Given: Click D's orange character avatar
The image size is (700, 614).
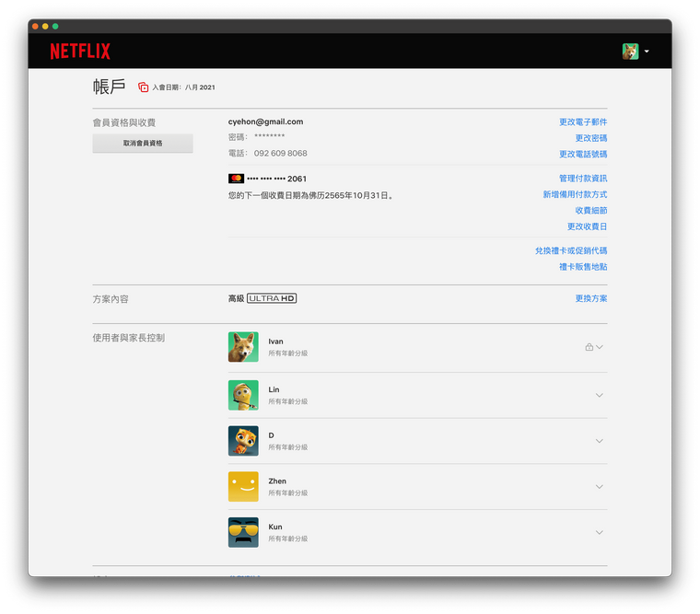Looking at the screenshot, I should pos(243,441).
